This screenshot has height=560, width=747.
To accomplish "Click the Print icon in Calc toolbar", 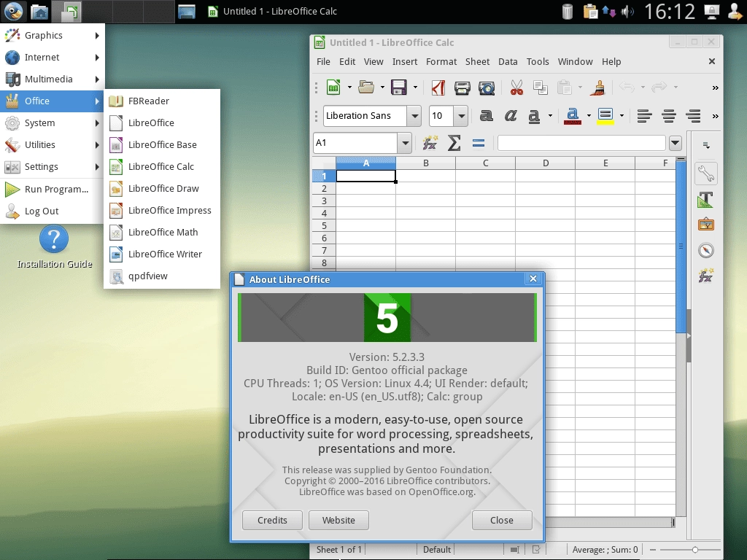I will pos(462,87).
